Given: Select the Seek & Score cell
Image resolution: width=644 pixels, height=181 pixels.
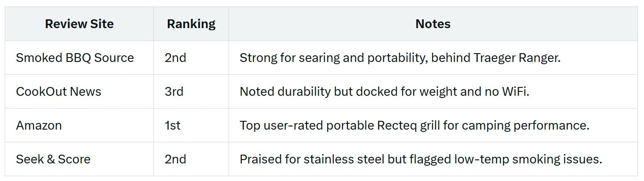Looking at the screenshot, I should point(53,159).
